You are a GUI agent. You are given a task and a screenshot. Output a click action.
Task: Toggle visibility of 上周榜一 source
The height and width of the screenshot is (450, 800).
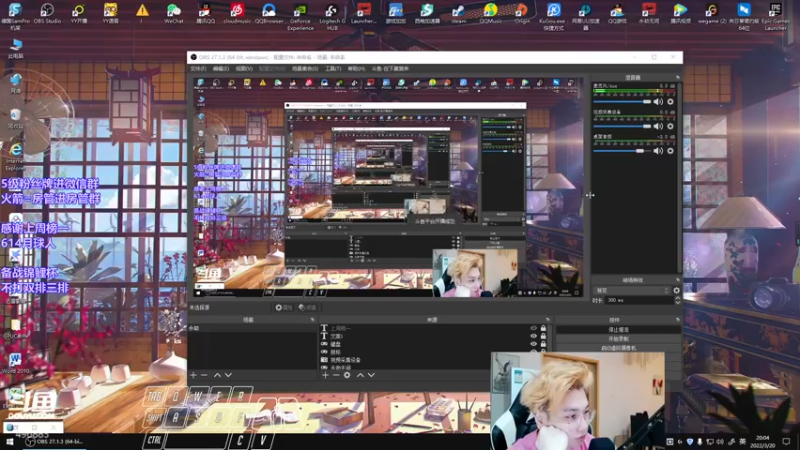(x=534, y=329)
